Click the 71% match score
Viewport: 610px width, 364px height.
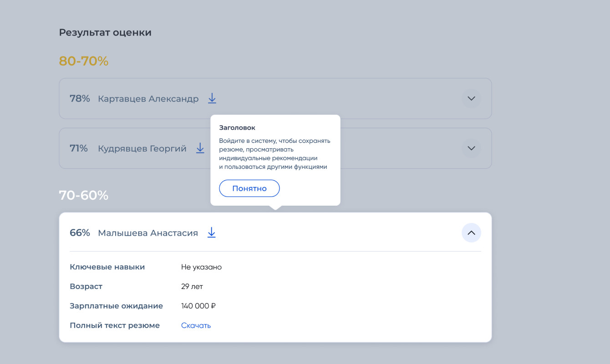pyautogui.click(x=79, y=148)
